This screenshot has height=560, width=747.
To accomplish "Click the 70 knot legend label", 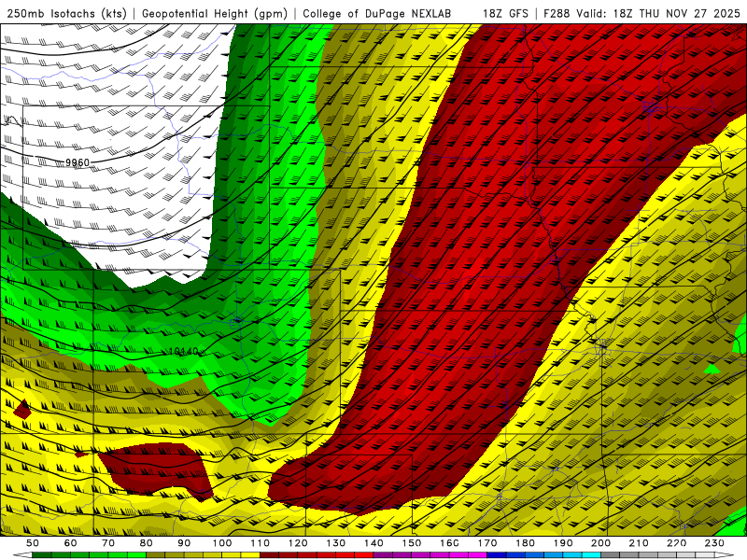I will (108, 543).
